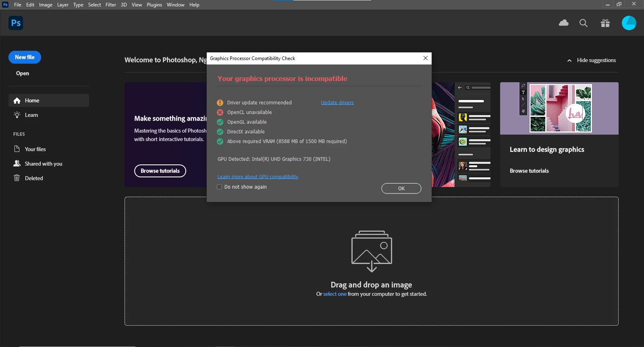
Task: Click the search magnifier icon
Action: pos(584,23)
